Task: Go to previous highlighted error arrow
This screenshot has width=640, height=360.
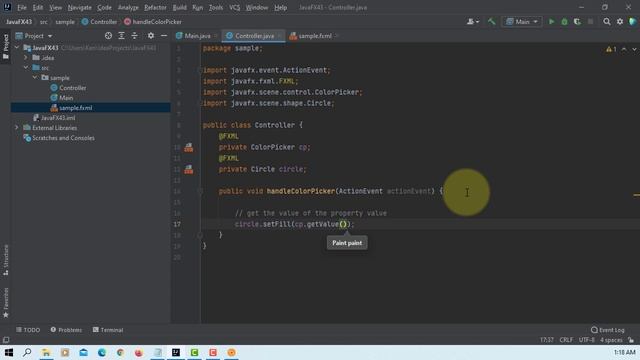Action: pos(624,49)
